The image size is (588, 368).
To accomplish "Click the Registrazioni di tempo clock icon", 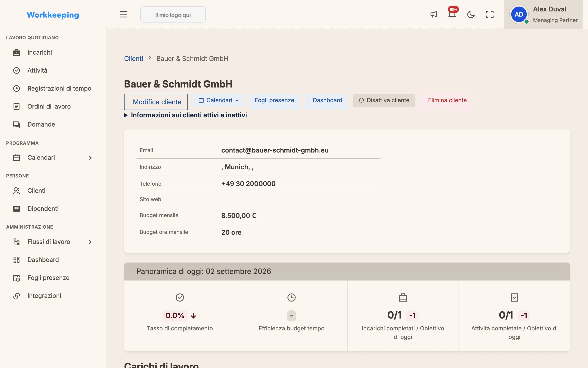I will (x=17, y=88).
